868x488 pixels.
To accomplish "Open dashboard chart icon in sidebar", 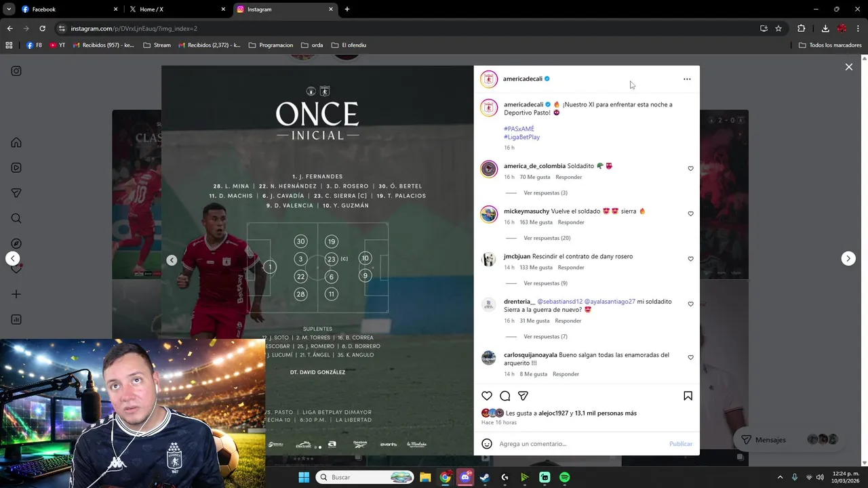I will pos(16,319).
